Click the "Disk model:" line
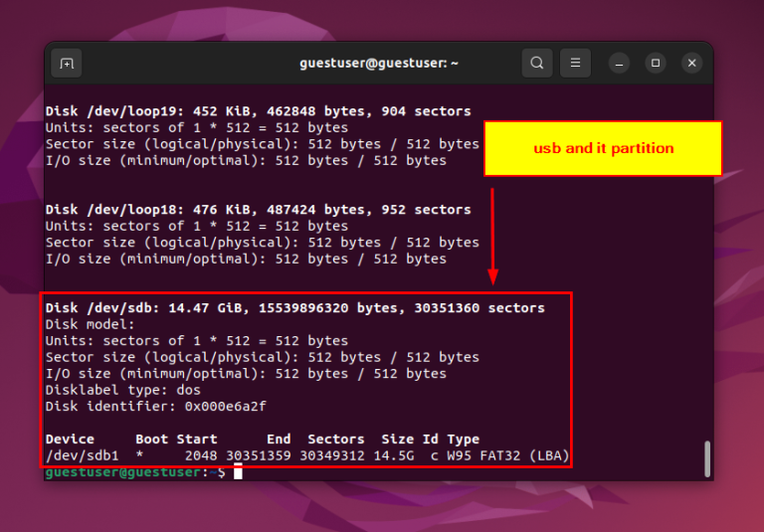 pyautogui.click(x=90, y=324)
